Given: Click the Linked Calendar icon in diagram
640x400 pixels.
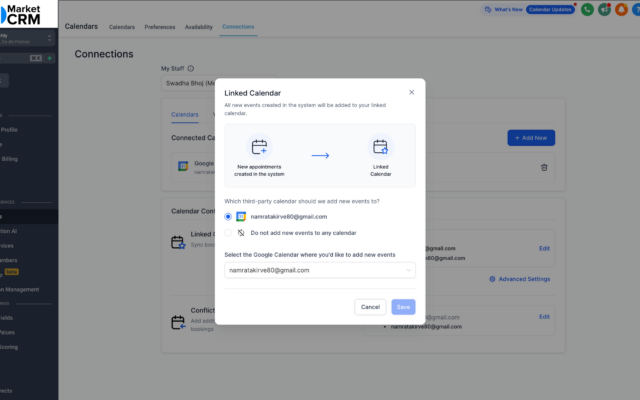Looking at the screenshot, I should click(x=380, y=148).
